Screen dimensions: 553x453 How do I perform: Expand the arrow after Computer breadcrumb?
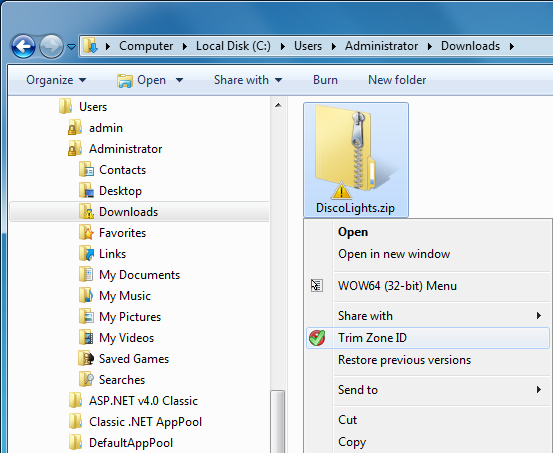tap(184, 46)
